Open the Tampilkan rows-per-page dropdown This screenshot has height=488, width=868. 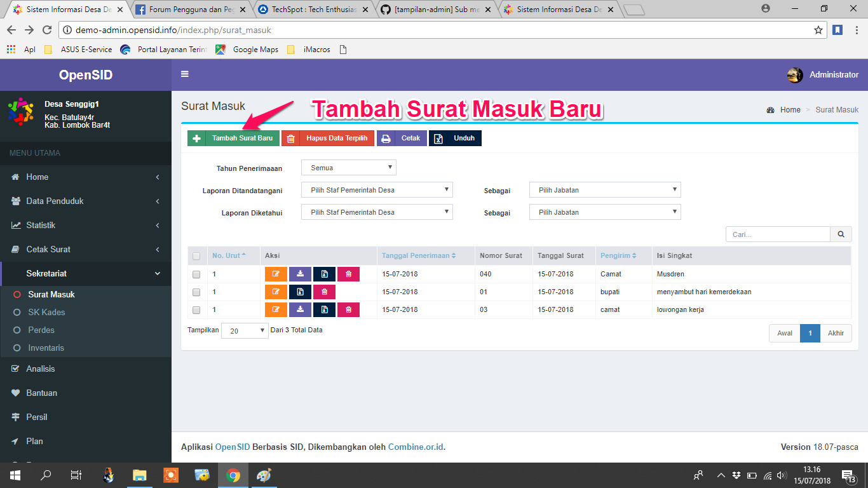244,330
